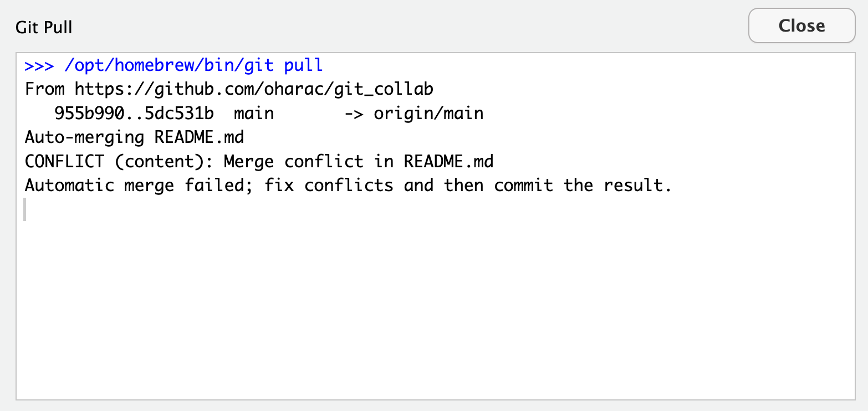Click origin/main in the fetch line
868x411 pixels.
(428, 114)
